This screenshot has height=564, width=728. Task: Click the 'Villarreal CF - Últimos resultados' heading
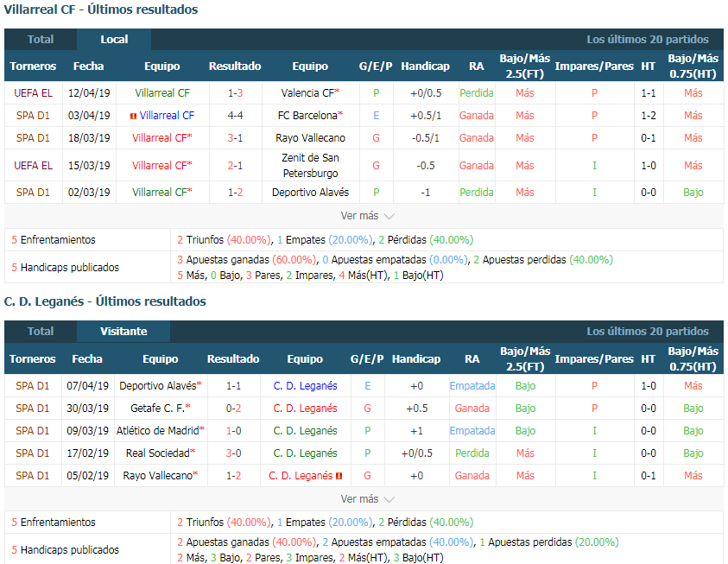[101, 10]
